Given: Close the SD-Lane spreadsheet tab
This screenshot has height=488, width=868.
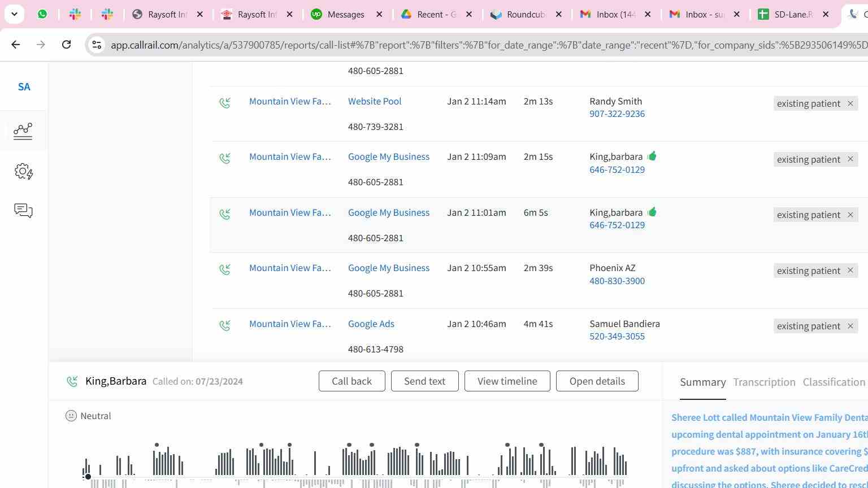Looking at the screenshot, I should coord(826,14).
